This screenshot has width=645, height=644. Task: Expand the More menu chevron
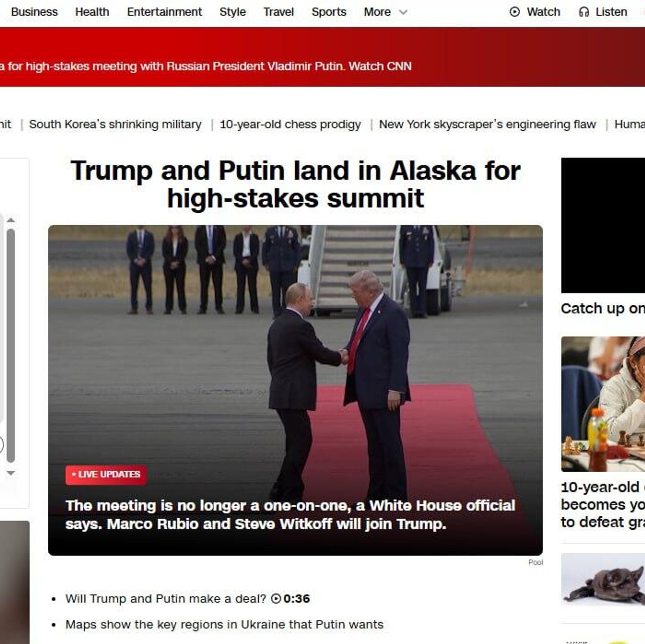pos(403,12)
